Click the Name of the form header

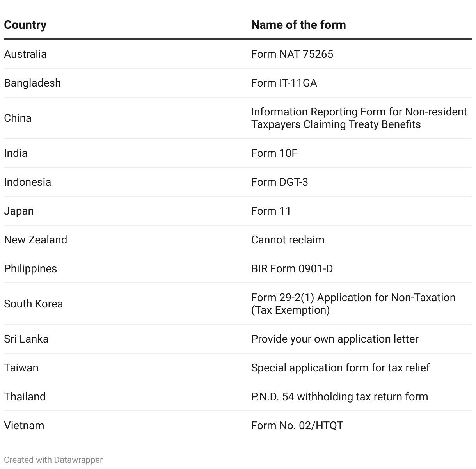coord(298,25)
